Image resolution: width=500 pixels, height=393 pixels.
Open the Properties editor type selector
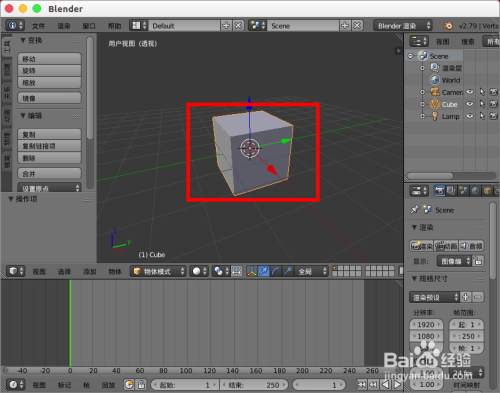click(419, 191)
